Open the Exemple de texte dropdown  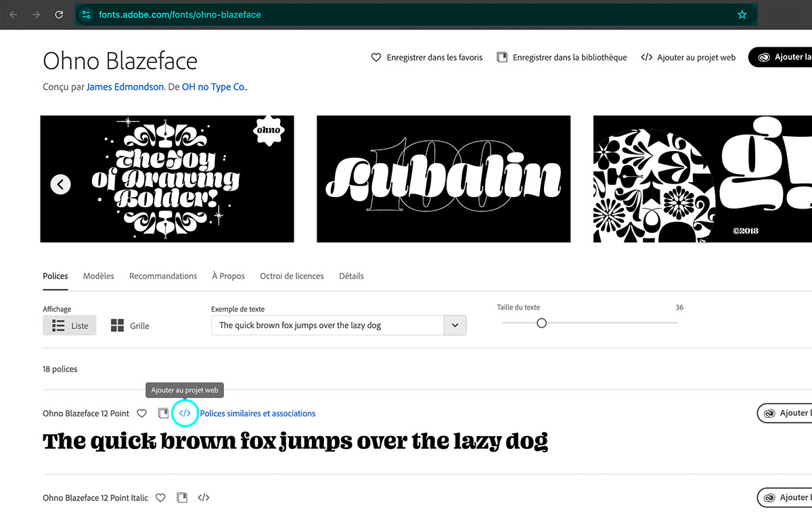455,325
